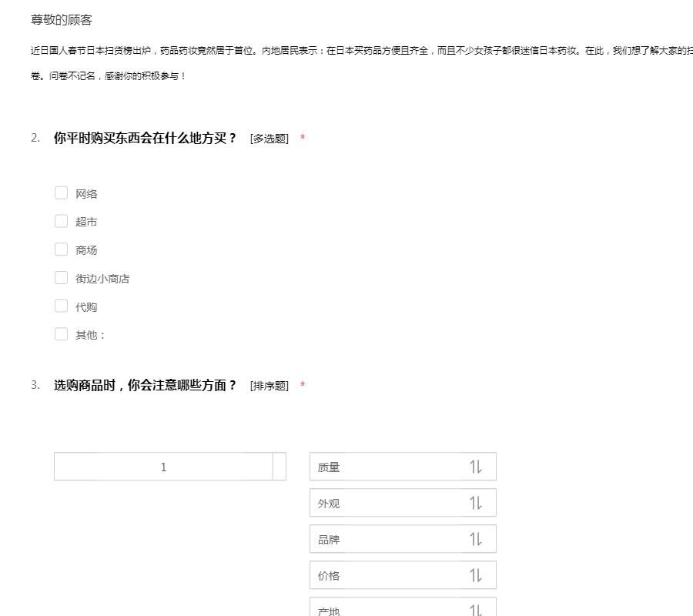Click the reorder icon on 产地 row
Screen dimensions: 693x616
tap(476, 609)
